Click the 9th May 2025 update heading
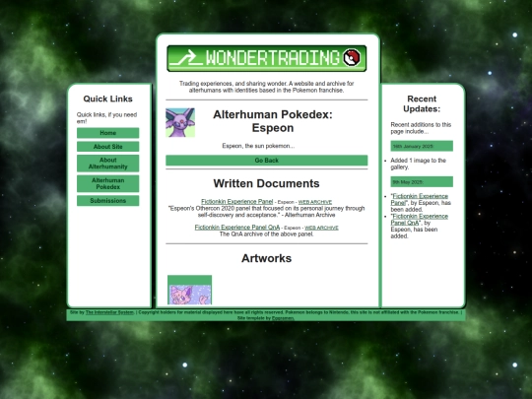Image resolution: width=532 pixels, height=399 pixels. point(422,182)
